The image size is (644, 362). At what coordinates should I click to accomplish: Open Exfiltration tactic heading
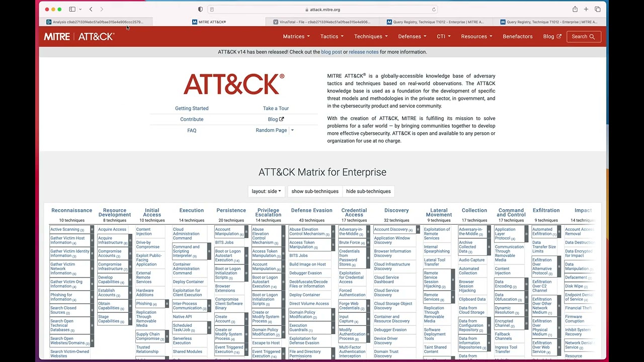click(x=546, y=210)
